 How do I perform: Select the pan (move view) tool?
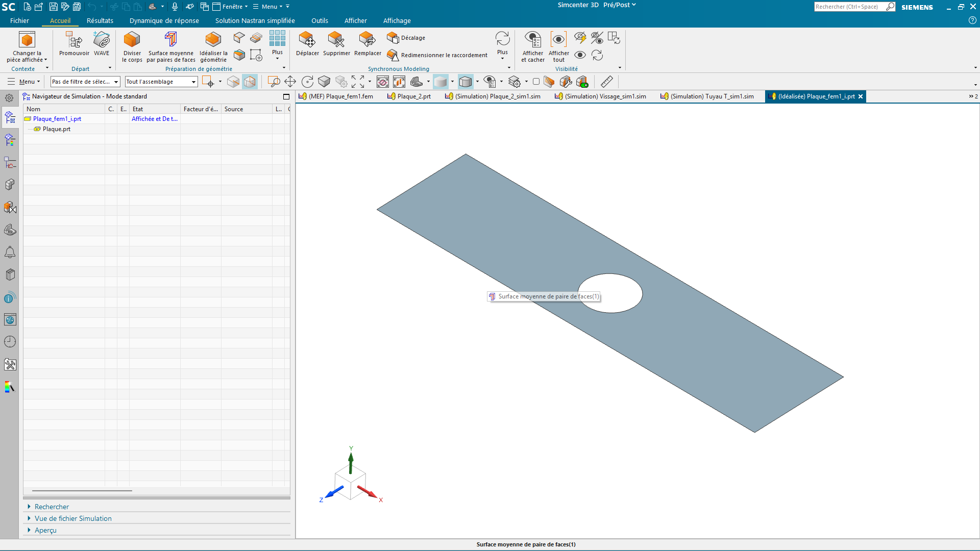pyautogui.click(x=290, y=82)
